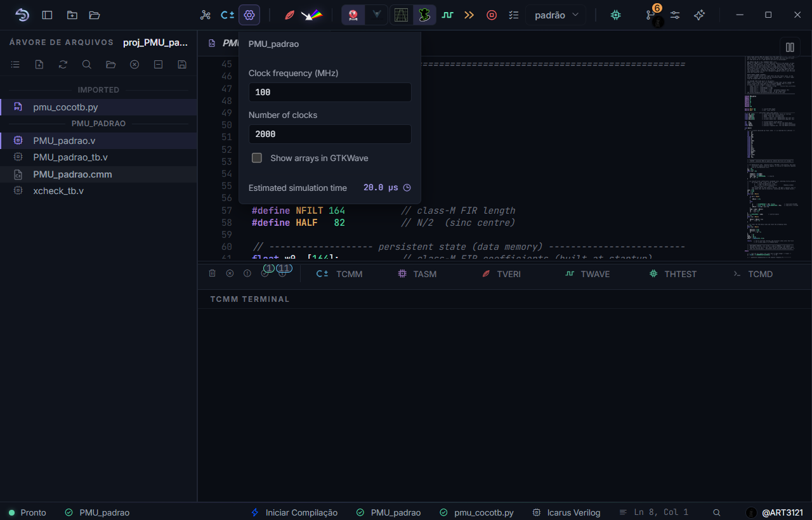Click the open folder icon in file tree
The image size is (812, 520).
point(111,64)
